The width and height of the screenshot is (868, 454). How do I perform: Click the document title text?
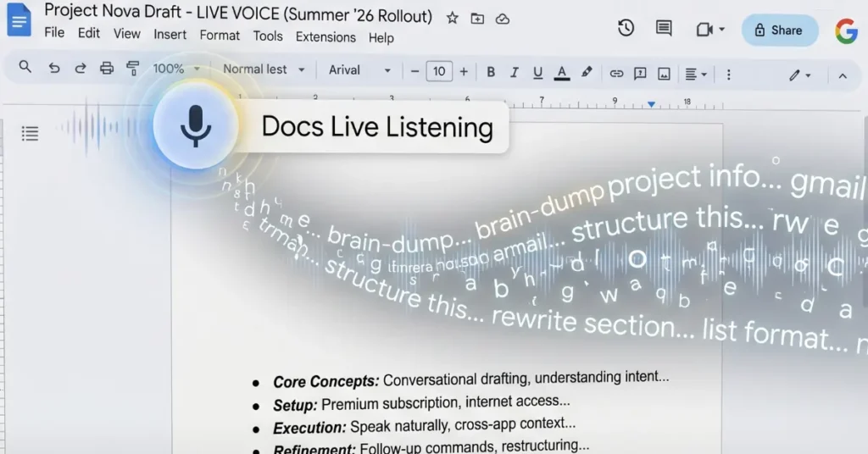point(238,14)
